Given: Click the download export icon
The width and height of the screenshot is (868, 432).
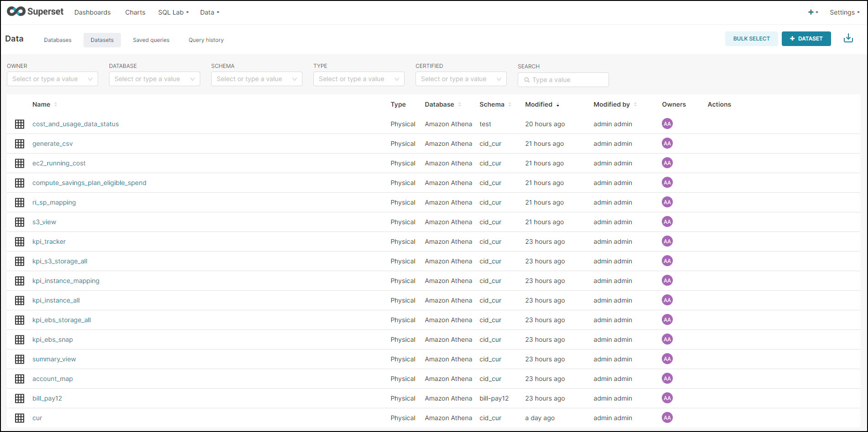Looking at the screenshot, I should pos(848,38).
